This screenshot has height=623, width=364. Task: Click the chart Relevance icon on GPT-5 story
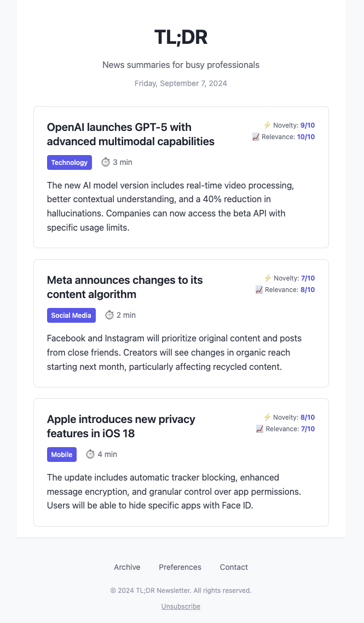point(256,137)
